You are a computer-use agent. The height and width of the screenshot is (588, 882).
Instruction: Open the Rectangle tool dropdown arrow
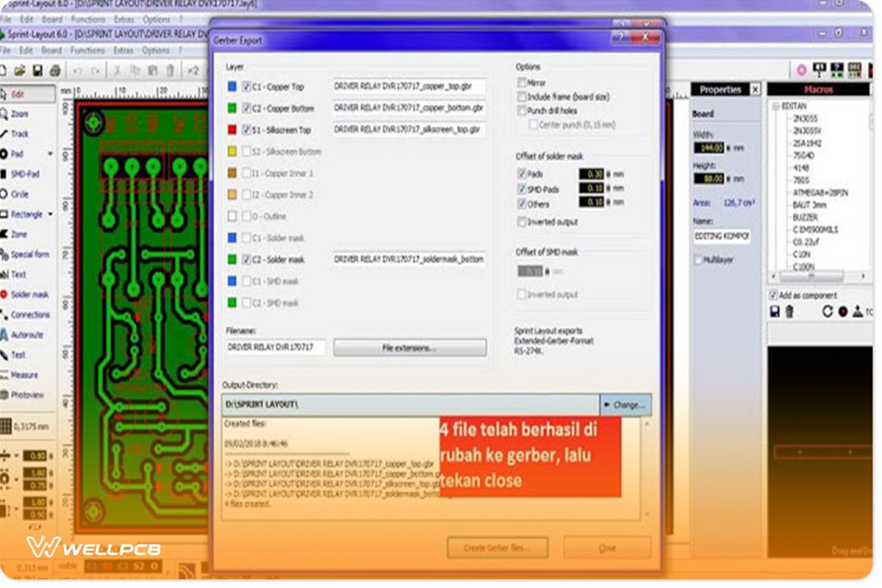[49, 214]
